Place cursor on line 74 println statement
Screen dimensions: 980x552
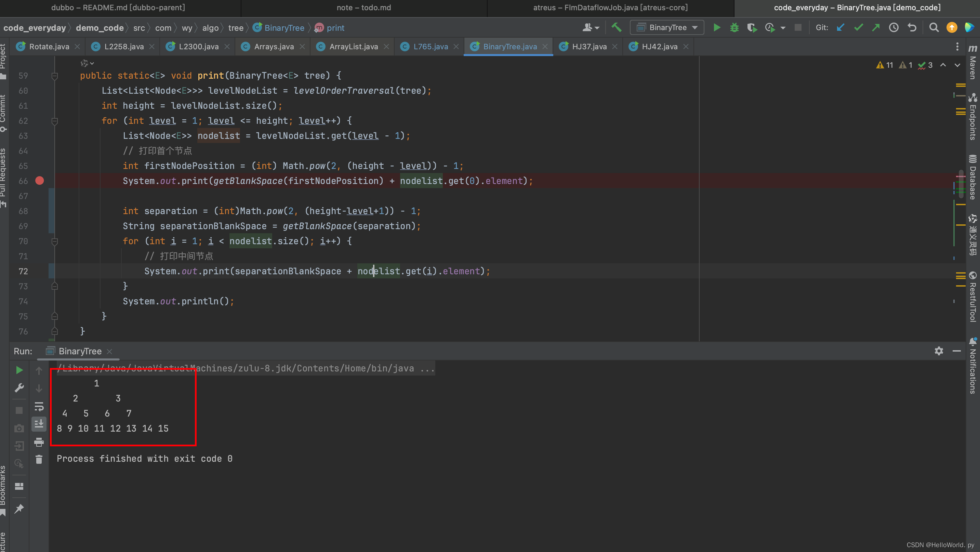point(178,301)
